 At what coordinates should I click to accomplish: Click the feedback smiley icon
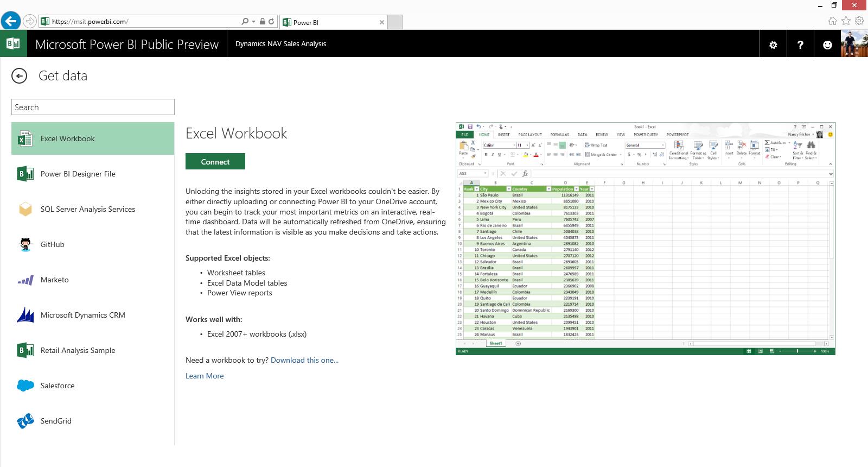[x=827, y=45]
